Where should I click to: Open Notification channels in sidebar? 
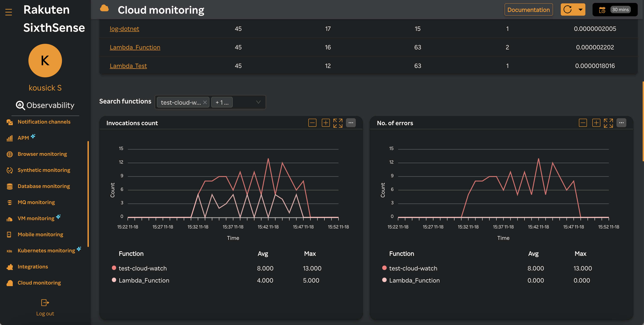coord(44,122)
